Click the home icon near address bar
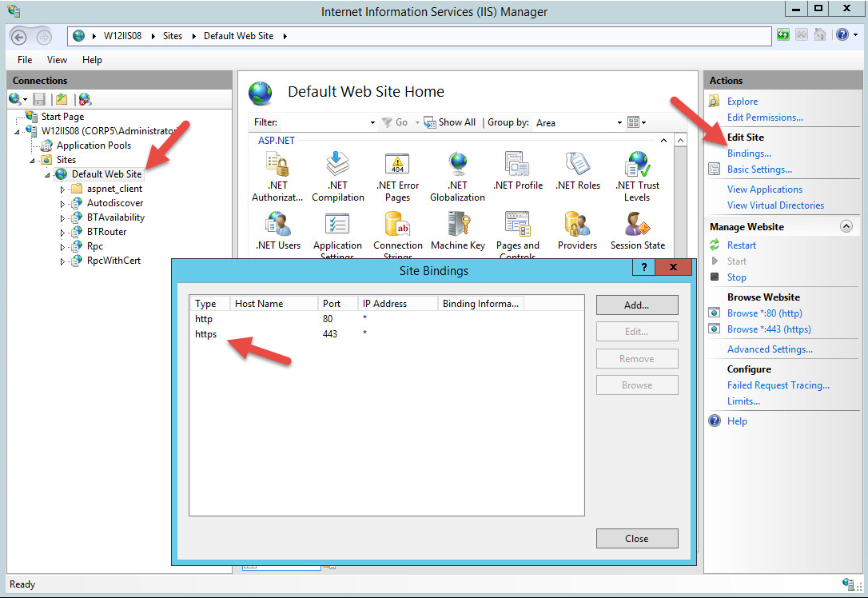868x598 pixels. (820, 35)
